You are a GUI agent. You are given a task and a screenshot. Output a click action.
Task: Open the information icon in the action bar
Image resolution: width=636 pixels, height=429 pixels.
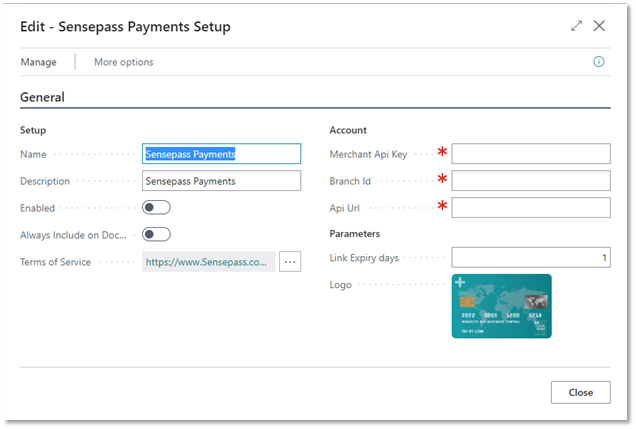(x=599, y=62)
